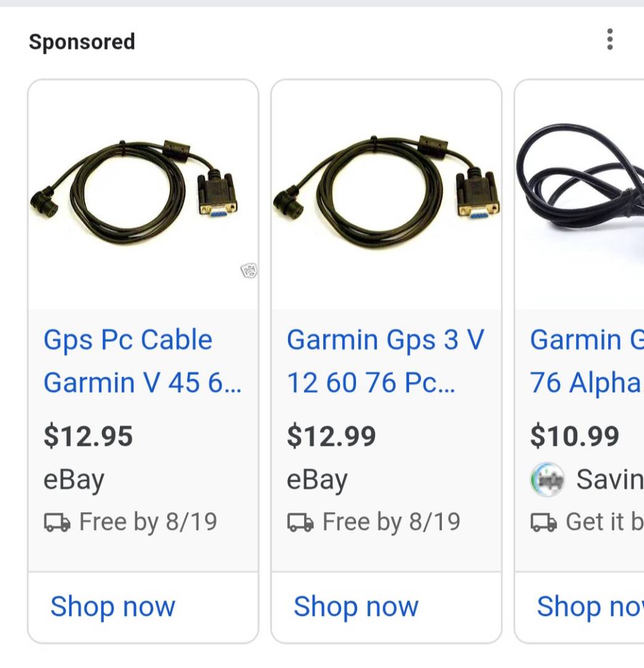Click the delivery truck icon on the $10.99 listing

point(544,523)
